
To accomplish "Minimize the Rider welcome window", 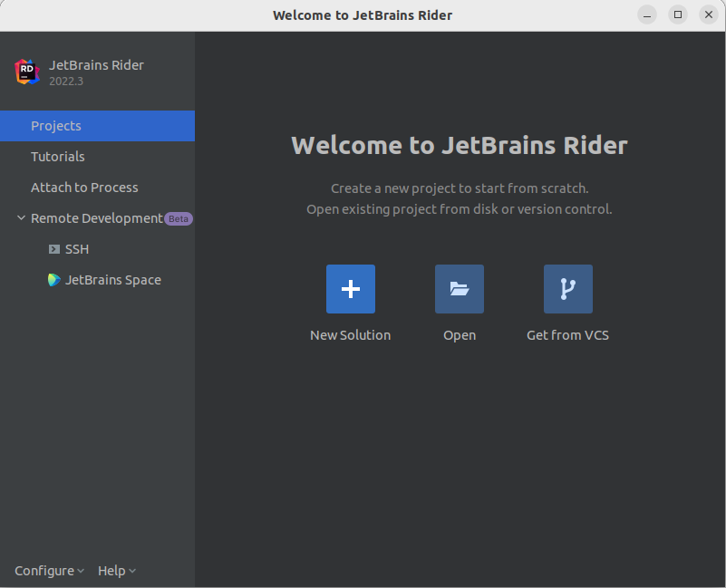I will coord(647,14).
